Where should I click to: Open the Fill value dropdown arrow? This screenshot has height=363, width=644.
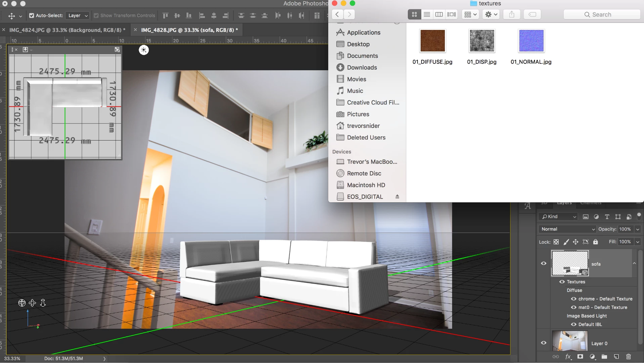(638, 242)
